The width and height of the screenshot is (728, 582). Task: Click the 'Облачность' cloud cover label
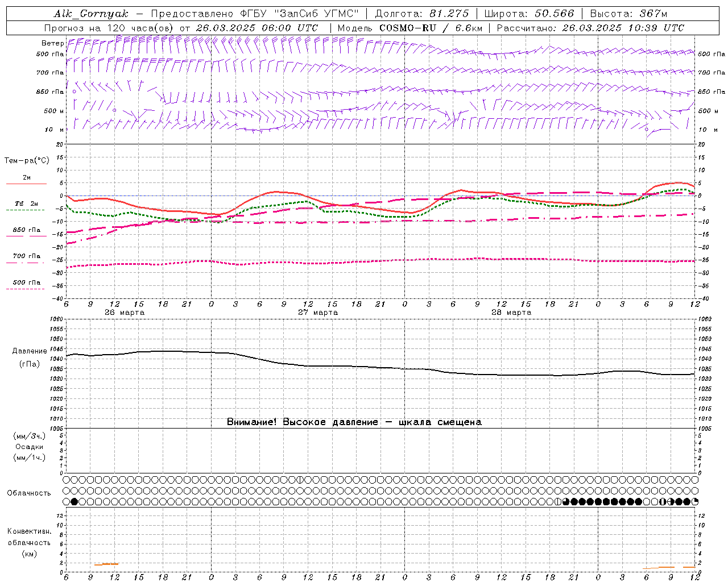[x=29, y=493]
